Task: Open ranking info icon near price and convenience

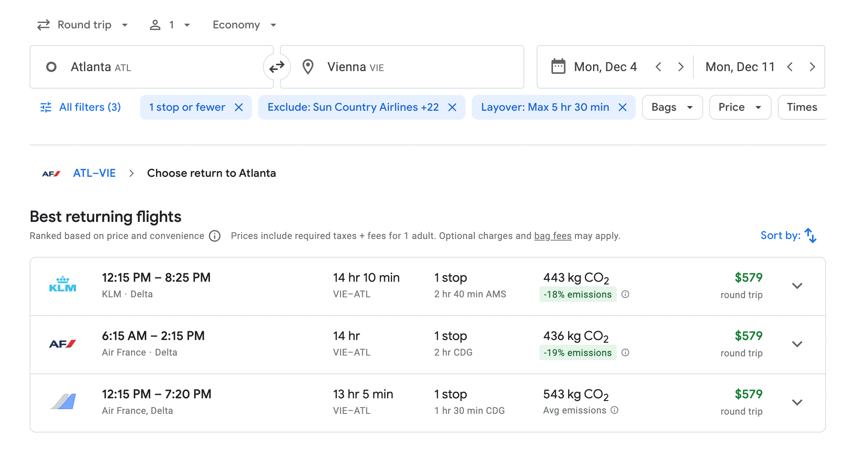Action: (215, 236)
